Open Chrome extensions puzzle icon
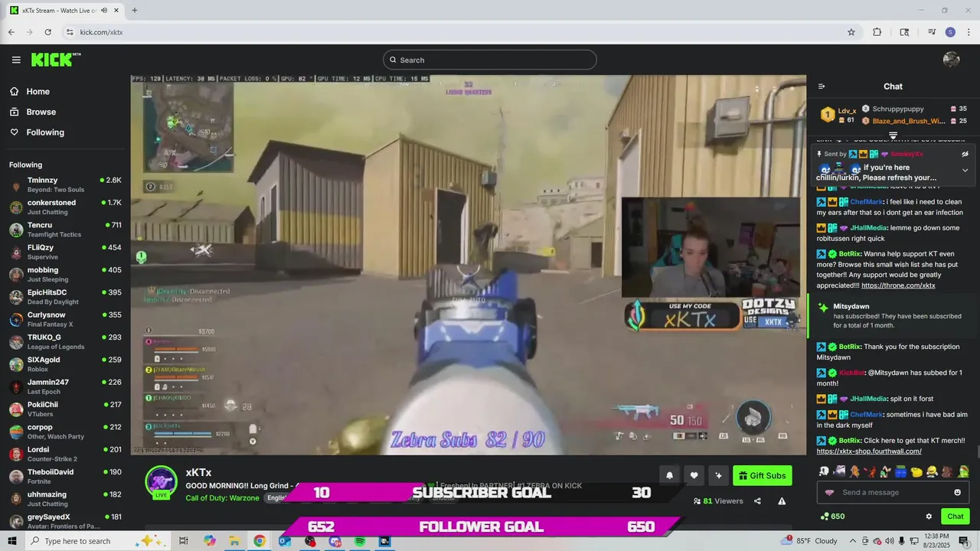The height and width of the screenshot is (551, 980). (x=877, y=32)
